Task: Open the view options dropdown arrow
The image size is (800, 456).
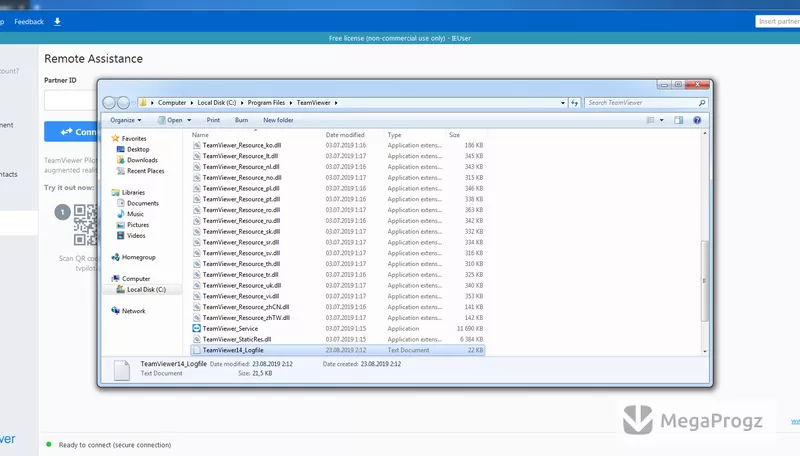Action: click(662, 120)
